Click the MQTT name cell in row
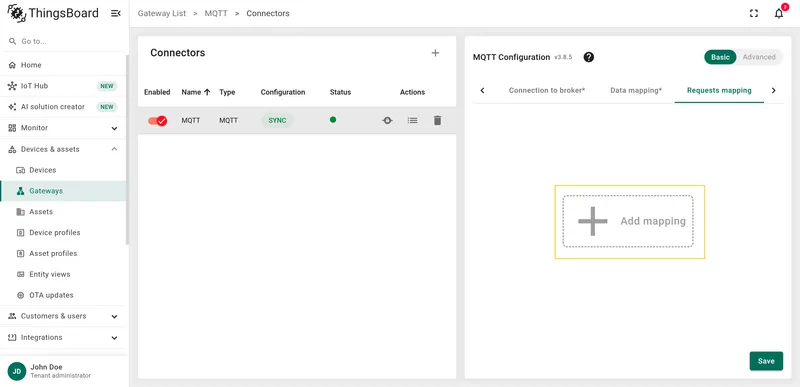The height and width of the screenshot is (387, 800). tap(191, 121)
